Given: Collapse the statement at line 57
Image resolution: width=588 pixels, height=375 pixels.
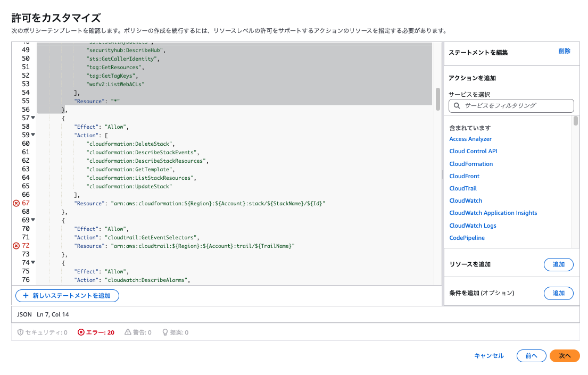Looking at the screenshot, I should click(x=33, y=118).
